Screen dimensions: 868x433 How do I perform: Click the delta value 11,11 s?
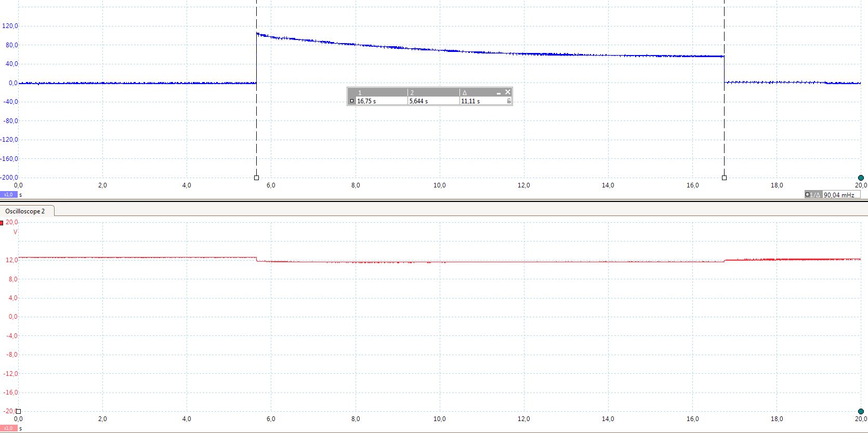(470, 101)
